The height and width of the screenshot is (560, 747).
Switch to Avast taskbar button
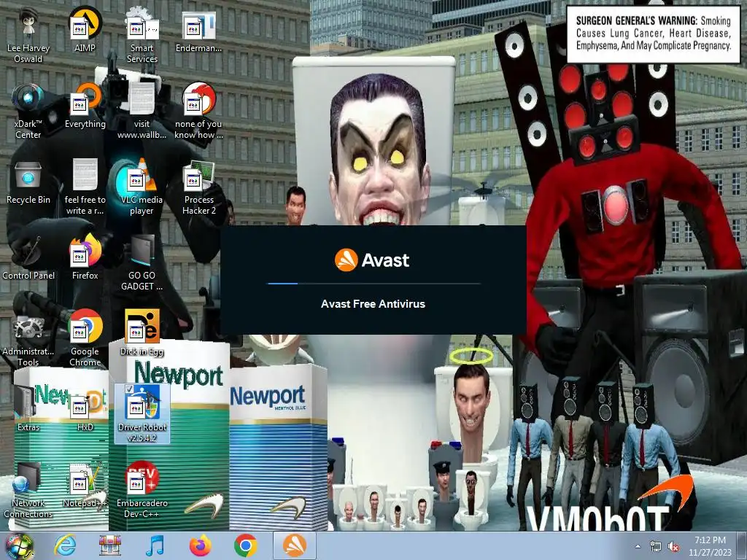point(295,545)
